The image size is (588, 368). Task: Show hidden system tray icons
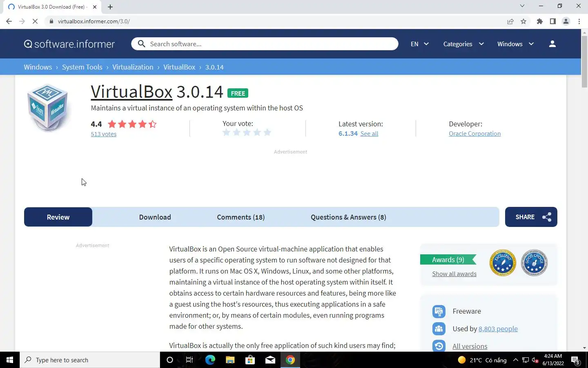pyautogui.click(x=515, y=360)
